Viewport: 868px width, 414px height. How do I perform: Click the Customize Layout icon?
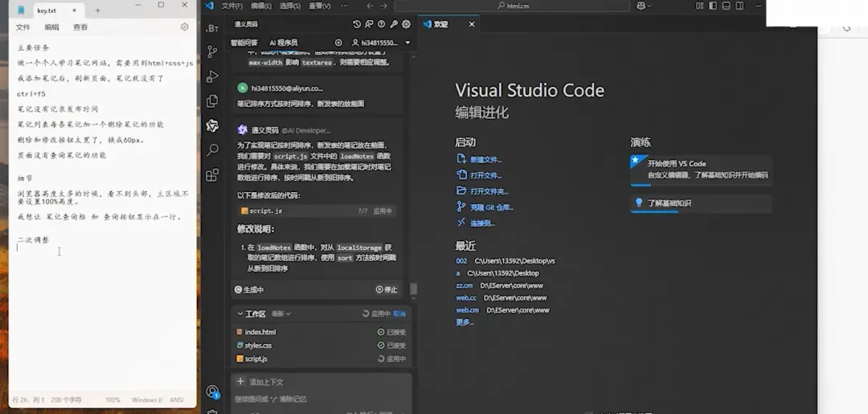point(700,6)
